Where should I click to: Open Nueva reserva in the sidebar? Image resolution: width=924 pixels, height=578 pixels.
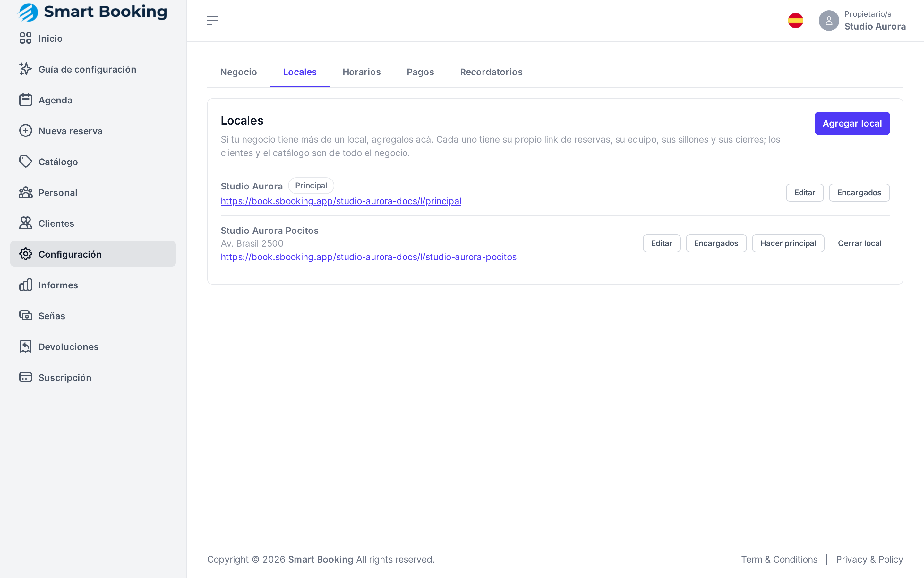pyautogui.click(x=93, y=131)
